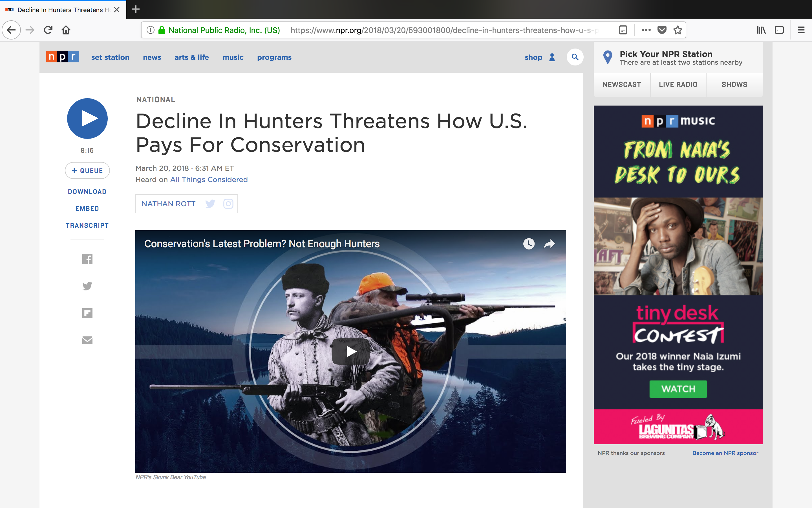This screenshot has height=508, width=812.
Task: Open the NATIONAL section link
Action: pos(156,100)
